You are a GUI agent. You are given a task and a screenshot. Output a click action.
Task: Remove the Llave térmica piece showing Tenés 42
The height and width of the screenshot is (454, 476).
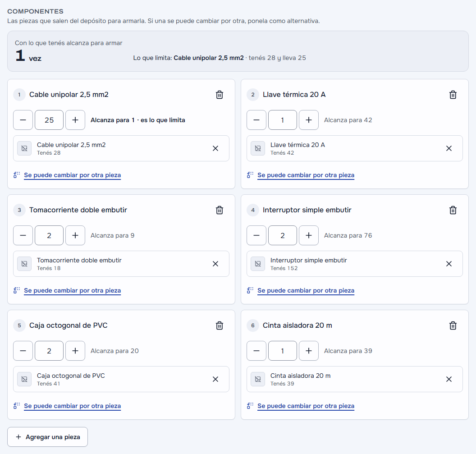(449, 148)
